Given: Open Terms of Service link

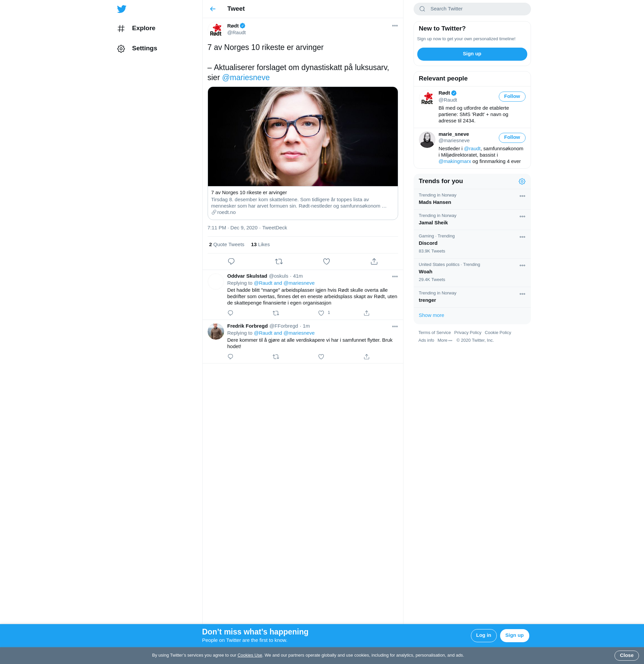Looking at the screenshot, I should pyautogui.click(x=434, y=333).
